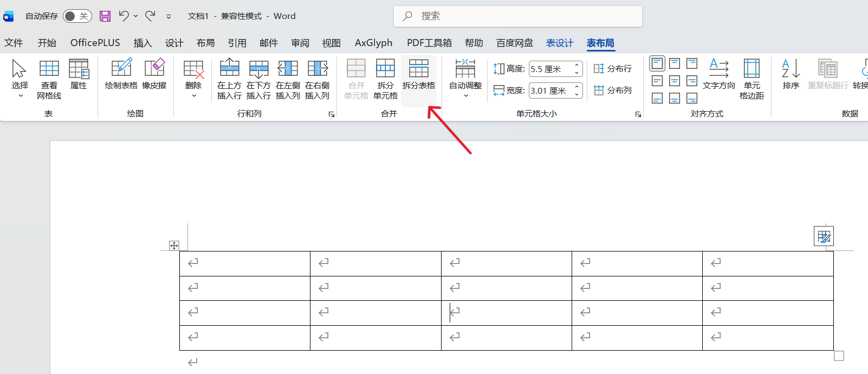
Task: Switch to the 设计 tab
Action: click(174, 43)
